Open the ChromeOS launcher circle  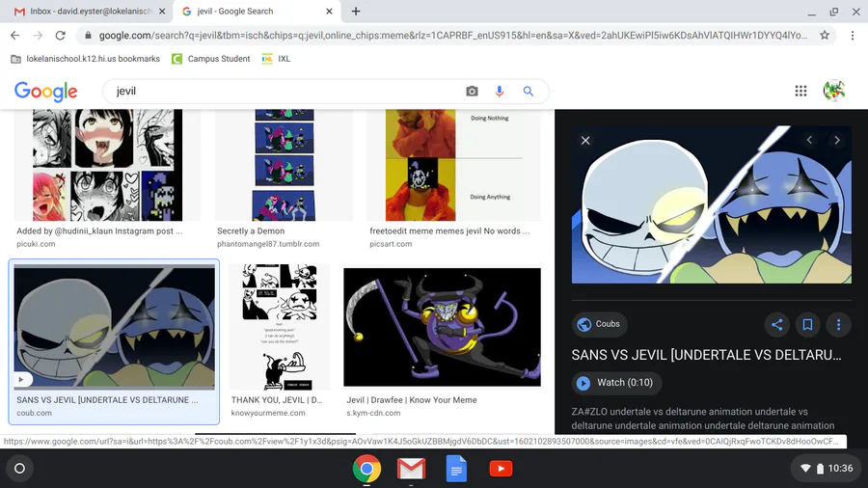(x=19, y=469)
